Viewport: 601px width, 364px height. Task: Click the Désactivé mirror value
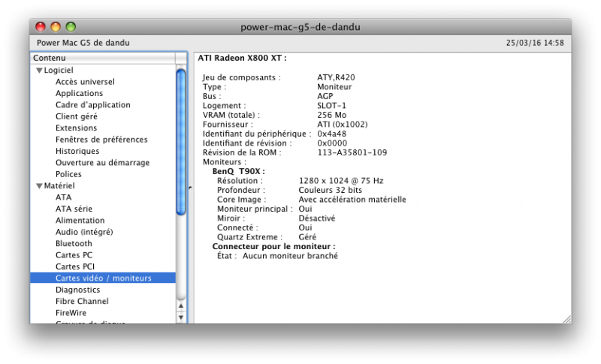tap(316, 218)
